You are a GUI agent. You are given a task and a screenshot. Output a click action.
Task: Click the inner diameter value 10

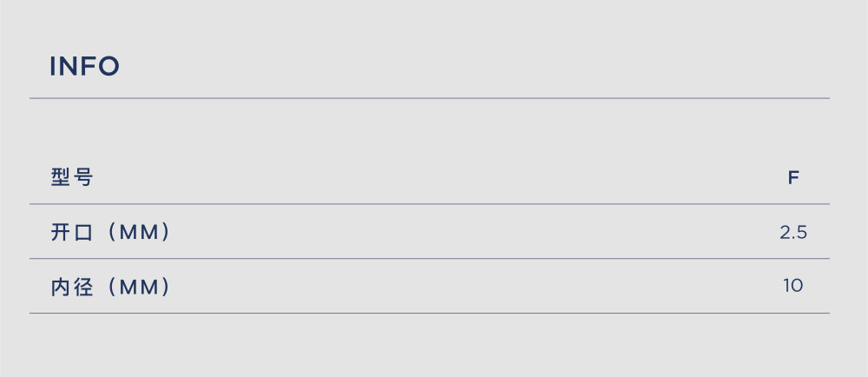tap(792, 286)
